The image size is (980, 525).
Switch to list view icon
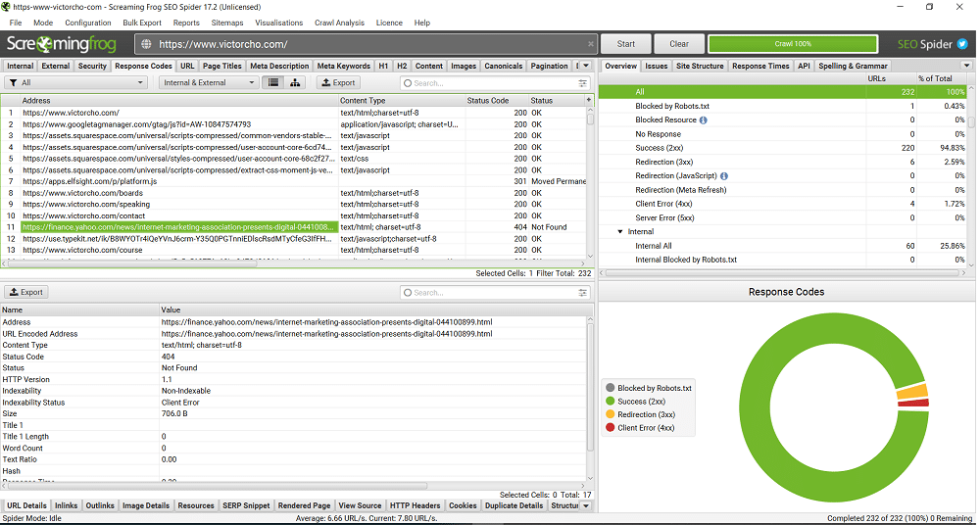(273, 82)
